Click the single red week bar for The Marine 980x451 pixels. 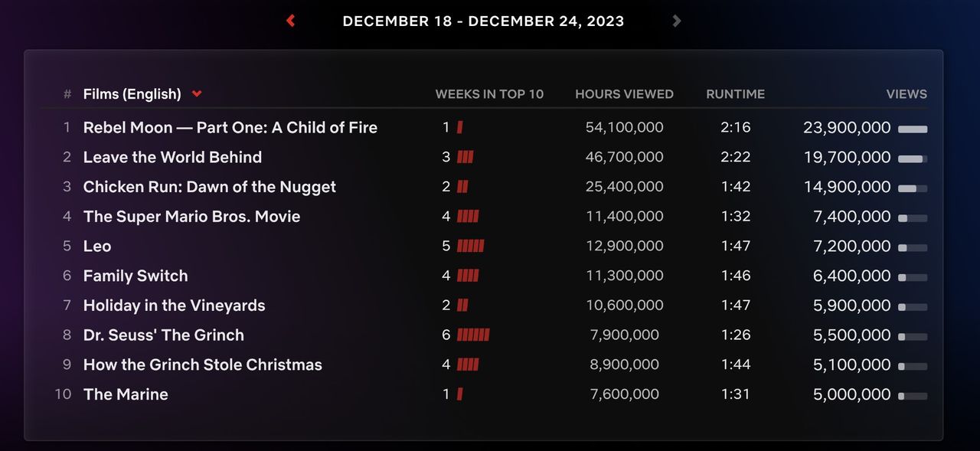460,394
